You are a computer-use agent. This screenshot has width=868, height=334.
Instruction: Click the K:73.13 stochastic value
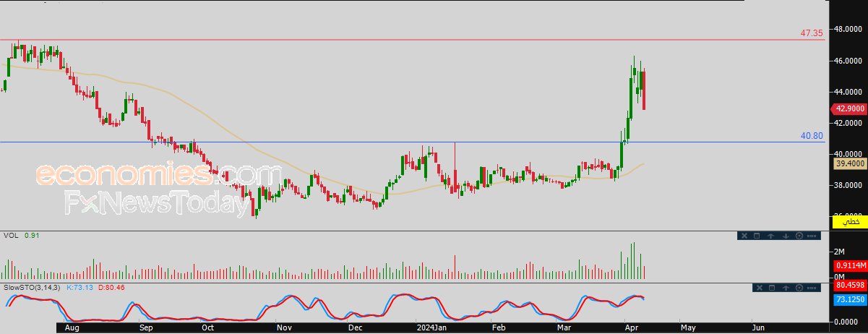[x=79, y=288]
